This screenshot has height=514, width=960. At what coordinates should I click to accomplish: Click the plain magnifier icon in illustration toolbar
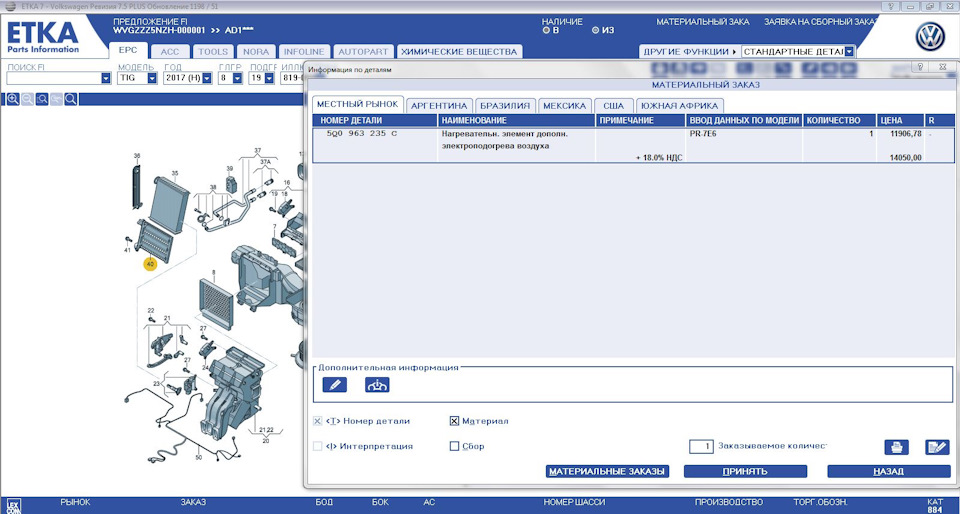coord(70,99)
